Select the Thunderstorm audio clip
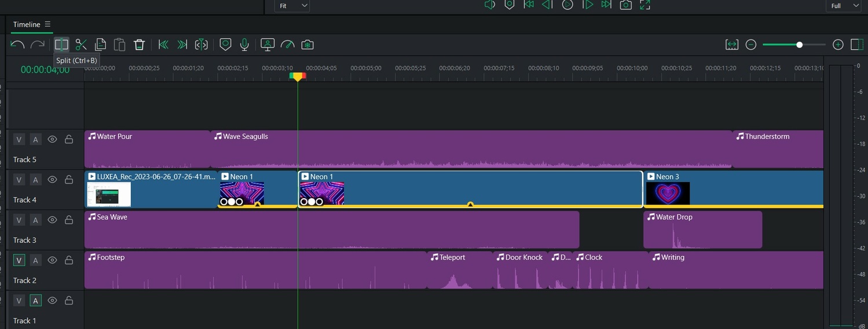The width and height of the screenshot is (868, 329). pos(778,149)
